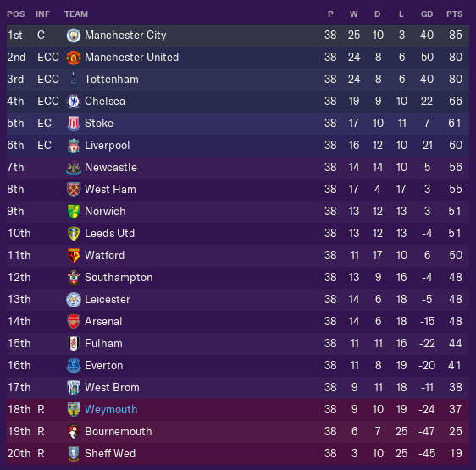Sort table by PTS column header

pos(455,14)
